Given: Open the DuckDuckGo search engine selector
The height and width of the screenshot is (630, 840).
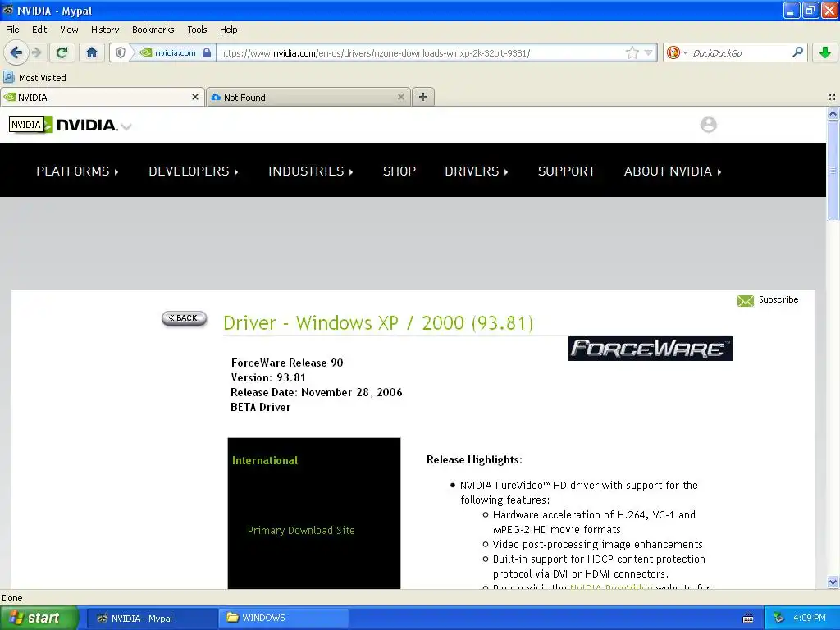Looking at the screenshot, I should tap(677, 52).
